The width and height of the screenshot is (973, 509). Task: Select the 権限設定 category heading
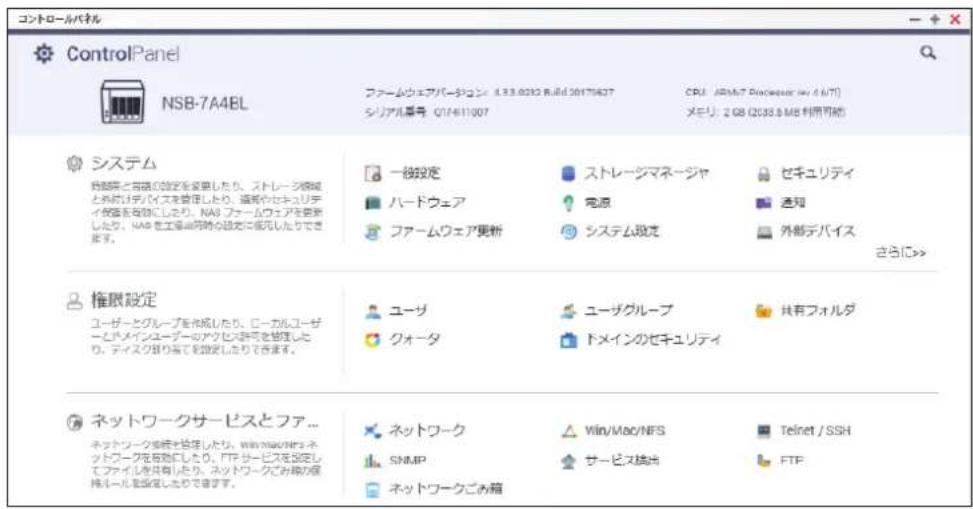tap(123, 300)
